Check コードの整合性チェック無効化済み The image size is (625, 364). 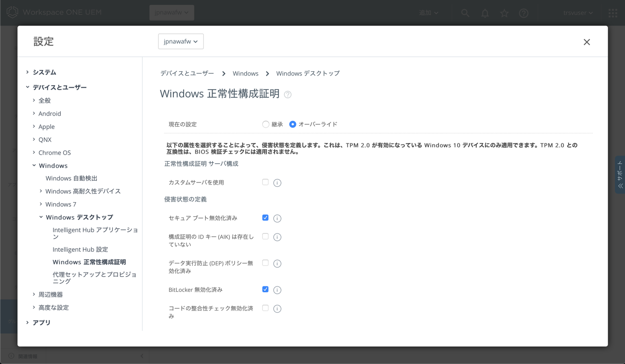tap(266, 308)
